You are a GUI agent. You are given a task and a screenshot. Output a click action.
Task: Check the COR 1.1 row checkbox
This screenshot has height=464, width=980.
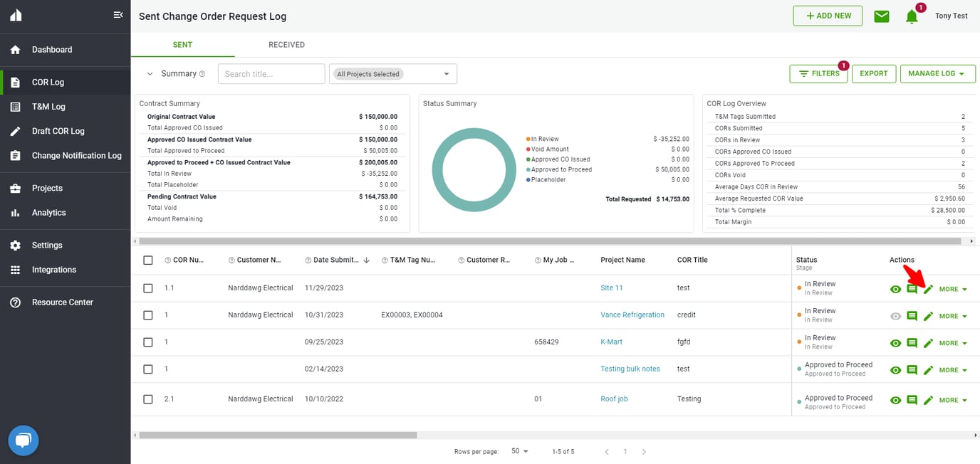[148, 288]
